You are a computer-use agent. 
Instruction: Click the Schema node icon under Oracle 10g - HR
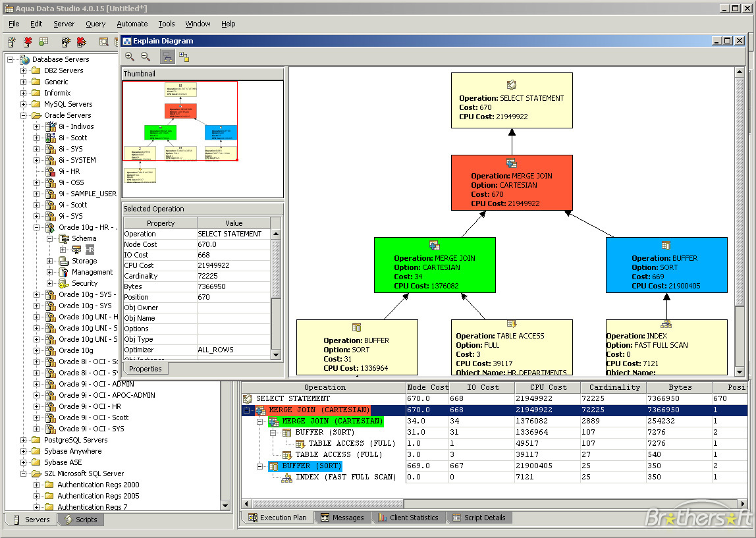pyautogui.click(x=64, y=238)
